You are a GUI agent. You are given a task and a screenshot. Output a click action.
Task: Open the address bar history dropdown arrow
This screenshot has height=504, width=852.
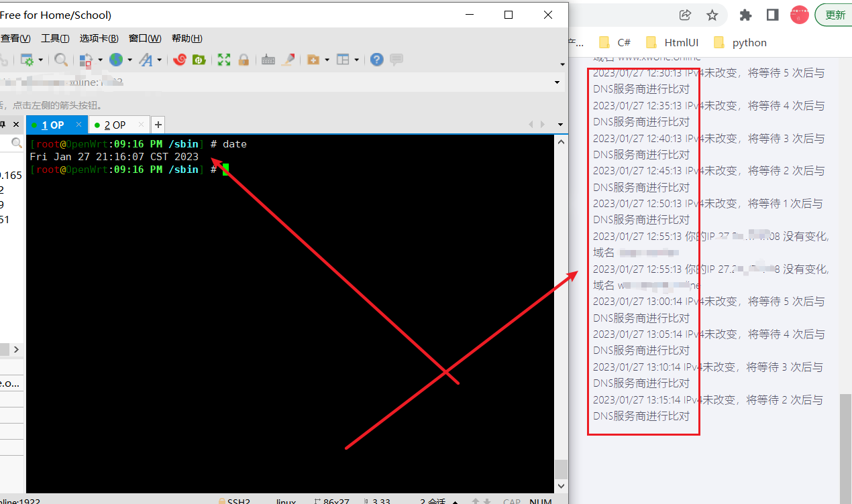557,81
